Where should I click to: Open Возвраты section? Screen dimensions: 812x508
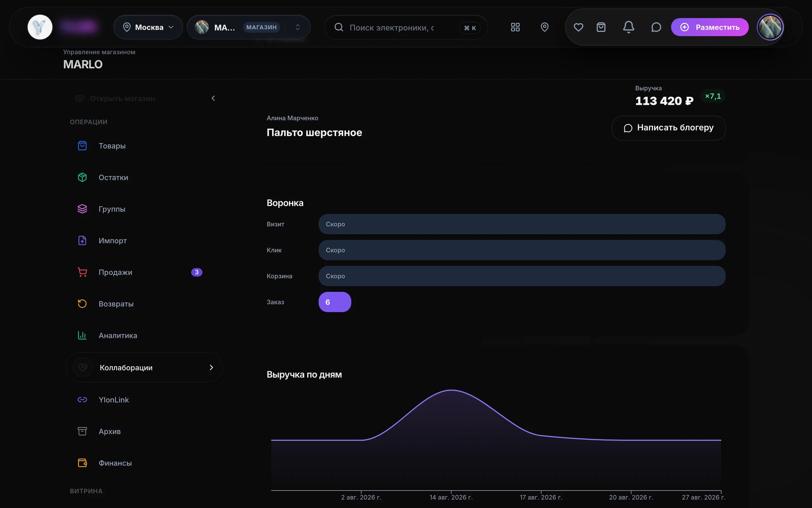tap(144, 304)
